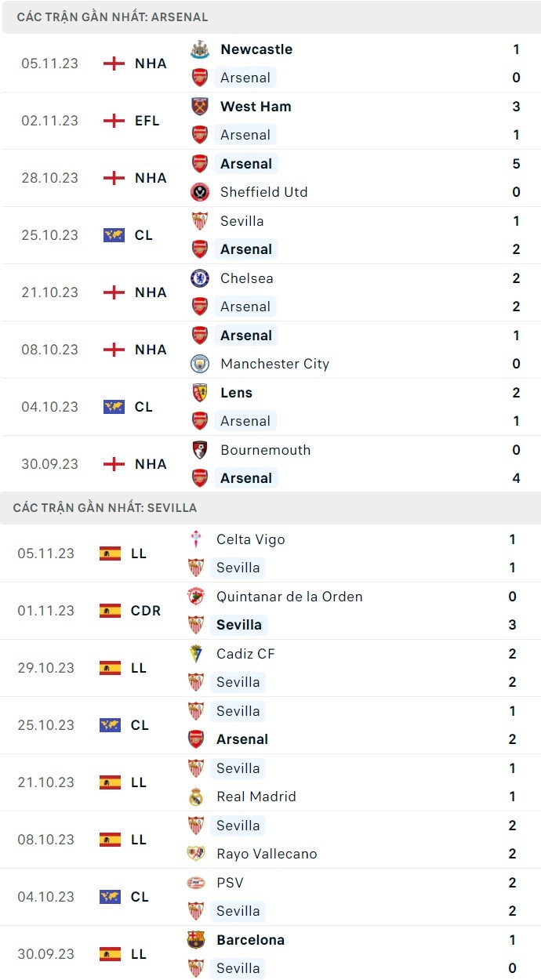This screenshot has width=541, height=980.
Task: Click the Rayo Vallecano crest icon
Action: pos(196,854)
